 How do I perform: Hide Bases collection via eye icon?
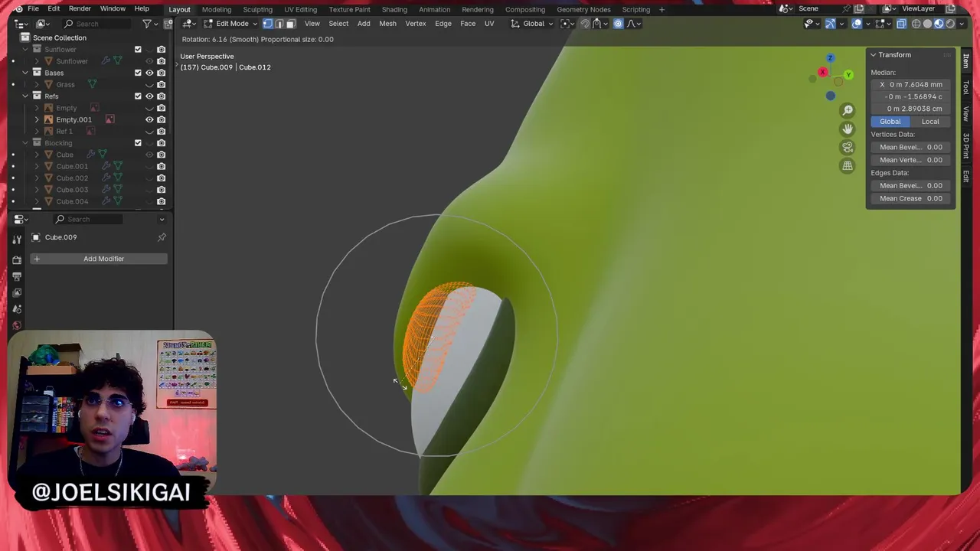[149, 73]
